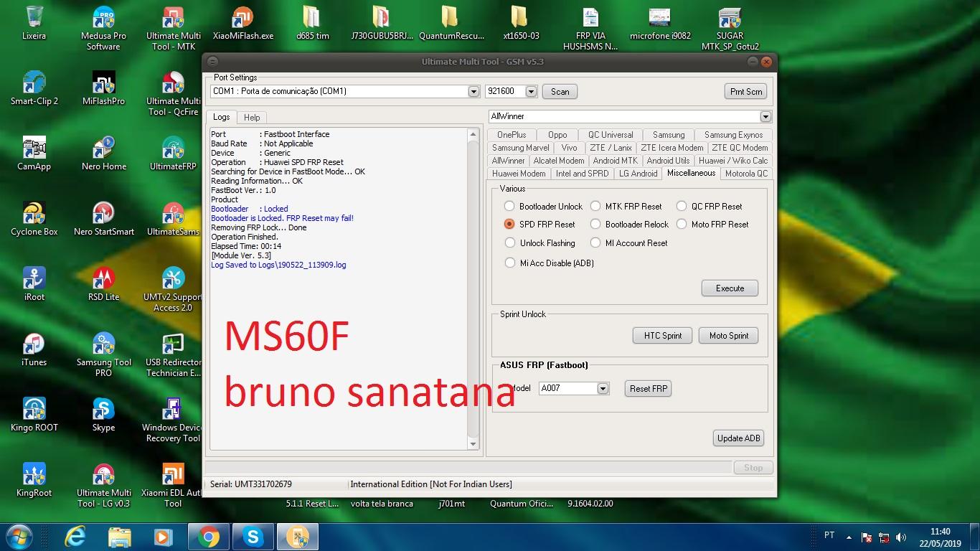The image size is (980, 551).
Task: Expand the COM port dropdown
Action: click(473, 91)
